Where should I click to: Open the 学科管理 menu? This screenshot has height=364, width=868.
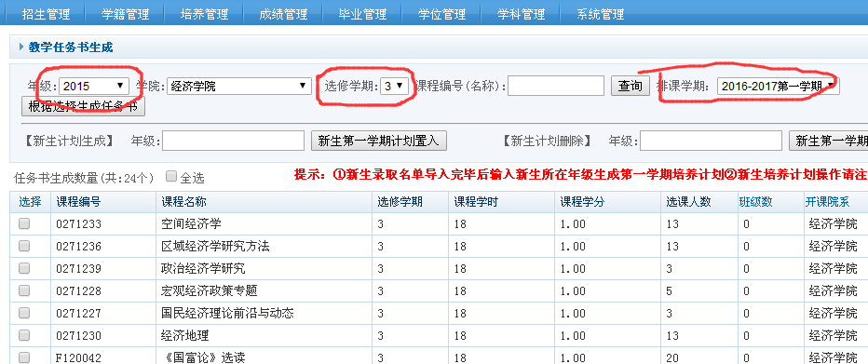click(521, 14)
